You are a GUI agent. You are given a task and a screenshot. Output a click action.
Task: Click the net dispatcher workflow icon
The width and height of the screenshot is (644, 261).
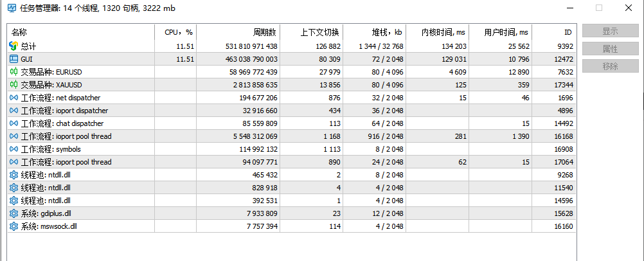[13, 98]
